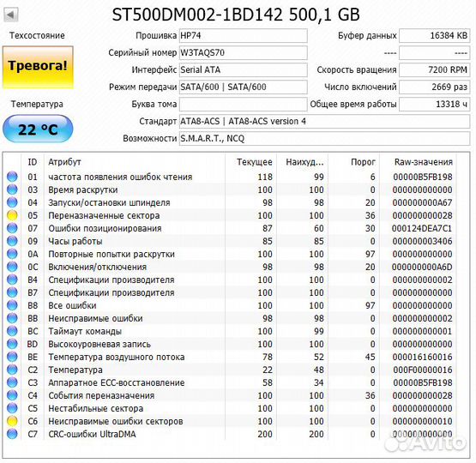Select status icon of attribute B4

coord(12,280)
